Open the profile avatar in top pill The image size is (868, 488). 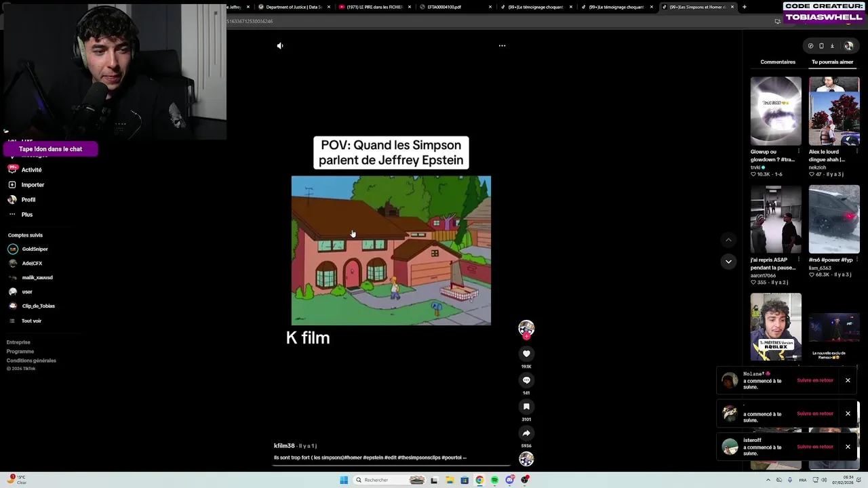click(848, 46)
